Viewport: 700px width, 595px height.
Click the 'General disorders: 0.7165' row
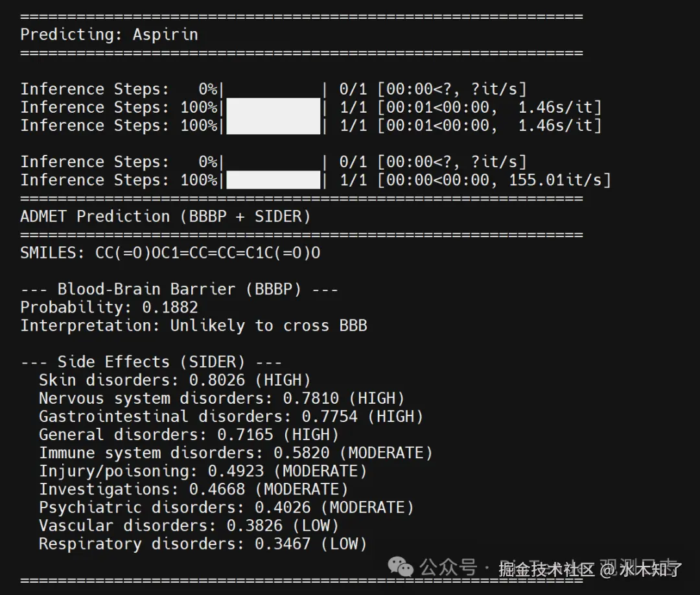click(189, 435)
